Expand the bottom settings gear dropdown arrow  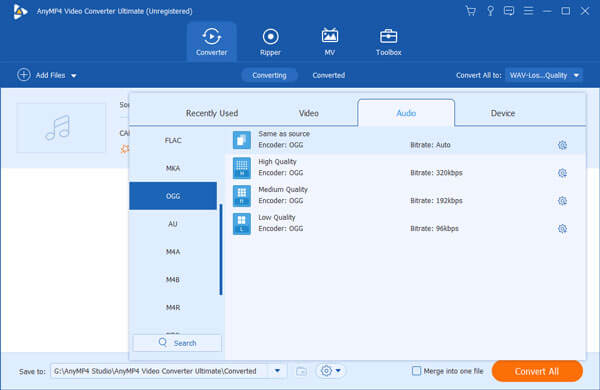point(338,370)
